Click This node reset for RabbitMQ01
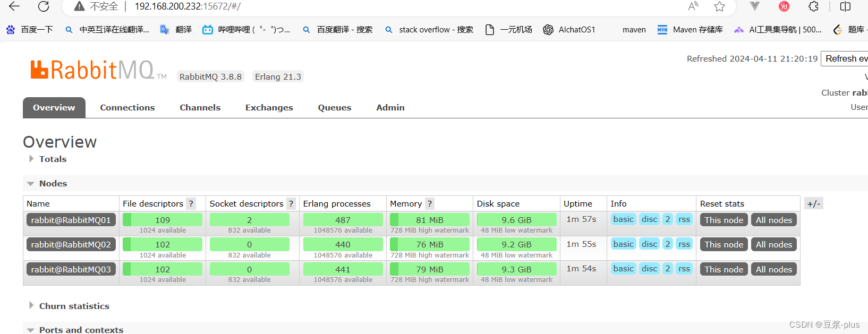The width and height of the screenshot is (868, 334). (724, 220)
